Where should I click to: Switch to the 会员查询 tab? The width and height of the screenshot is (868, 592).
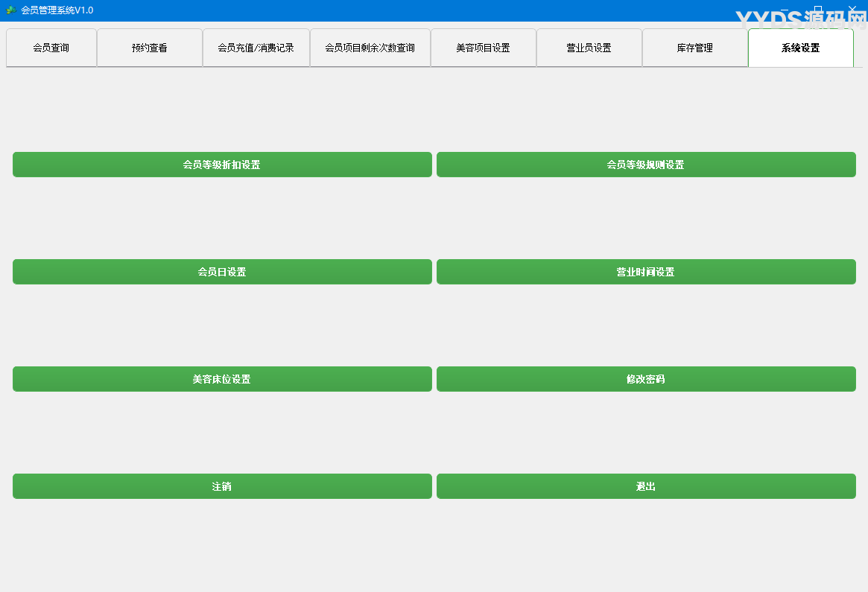pyautogui.click(x=51, y=47)
